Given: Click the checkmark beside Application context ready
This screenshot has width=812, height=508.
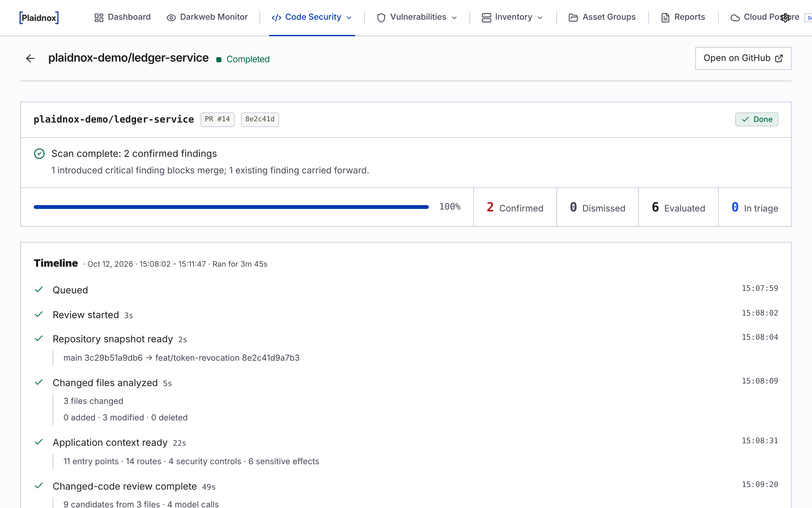Looking at the screenshot, I should pyautogui.click(x=39, y=442).
